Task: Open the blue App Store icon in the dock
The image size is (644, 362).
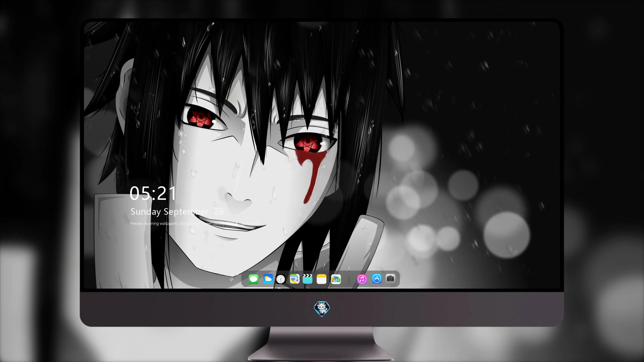Action: click(377, 279)
